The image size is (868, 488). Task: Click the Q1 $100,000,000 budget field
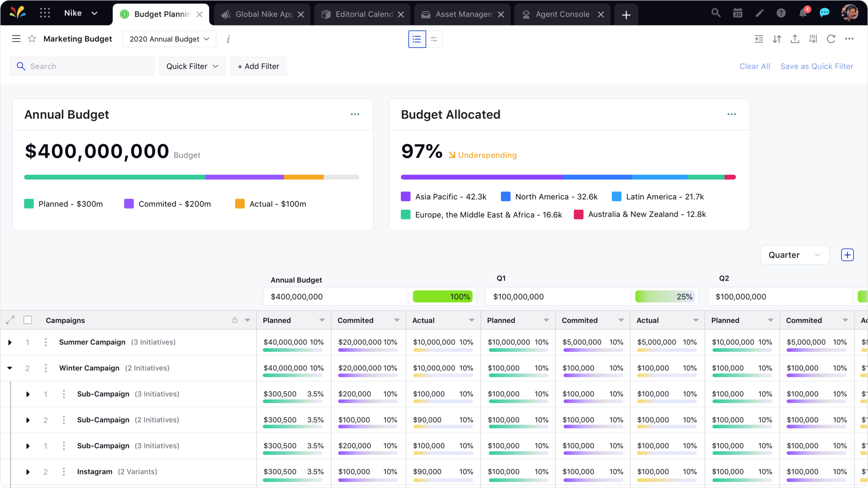pyautogui.click(x=558, y=297)
